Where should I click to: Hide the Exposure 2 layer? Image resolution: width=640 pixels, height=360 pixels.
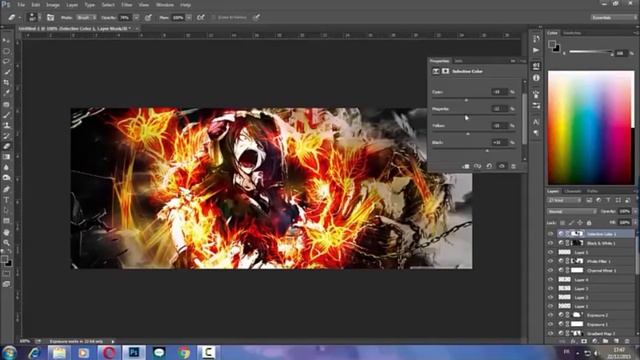[550, 315]
